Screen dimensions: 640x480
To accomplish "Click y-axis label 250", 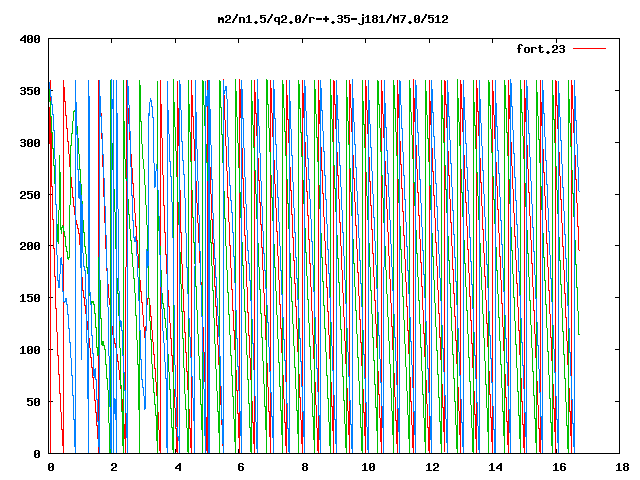I will coord(30,195).
